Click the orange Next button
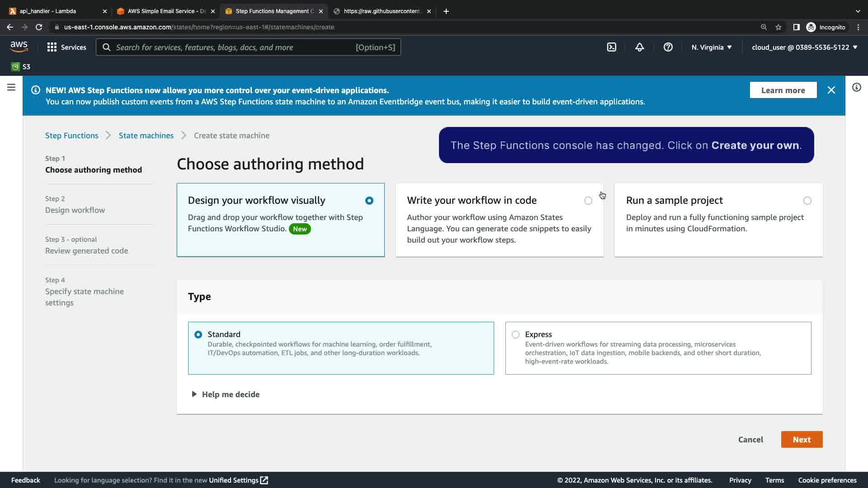The width and height of the screenshot is (868, 488). coord(801,440)
